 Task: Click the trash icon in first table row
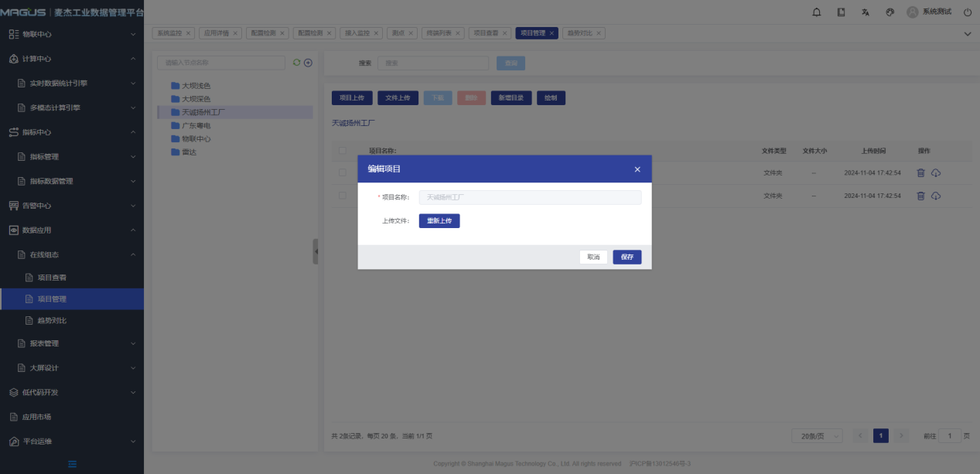[920, 173]
